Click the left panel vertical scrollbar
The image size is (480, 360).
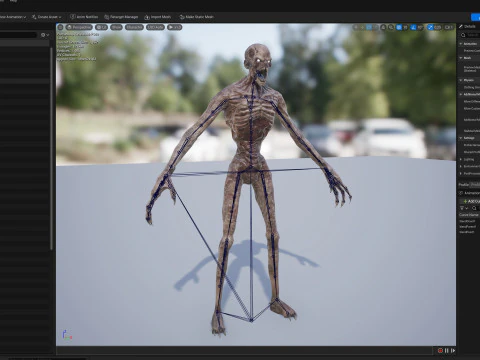pos(51,148)
